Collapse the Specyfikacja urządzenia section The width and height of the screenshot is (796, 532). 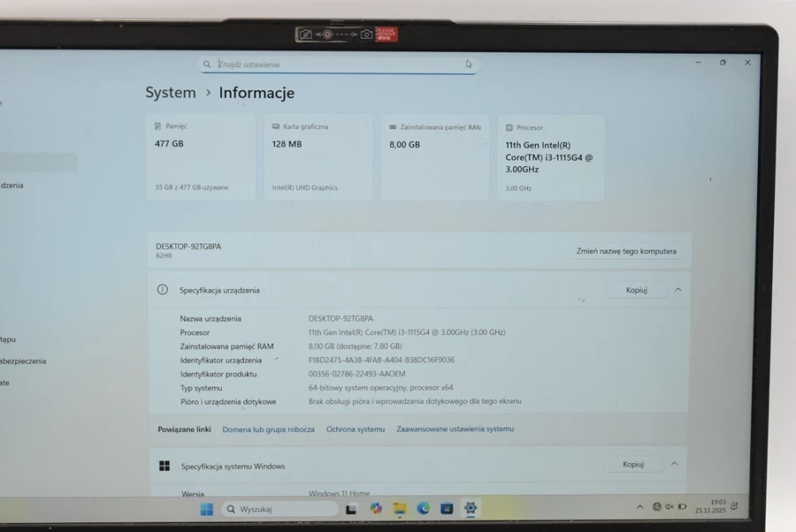point(677,290)
